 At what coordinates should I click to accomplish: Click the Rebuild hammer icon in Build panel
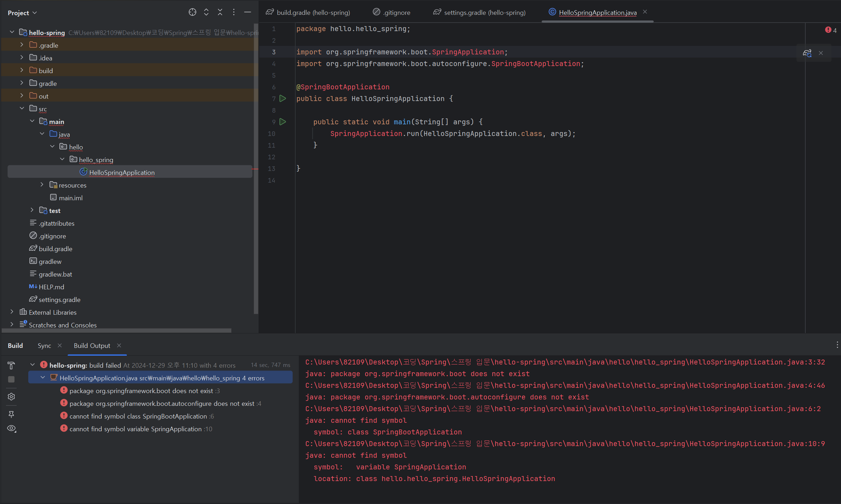pos(11,365)
